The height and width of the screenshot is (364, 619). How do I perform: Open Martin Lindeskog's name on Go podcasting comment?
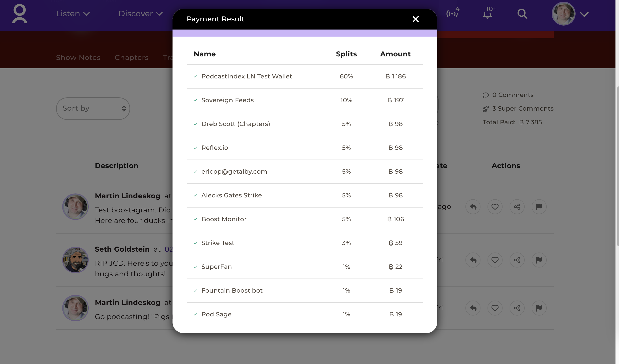point(128,303)
